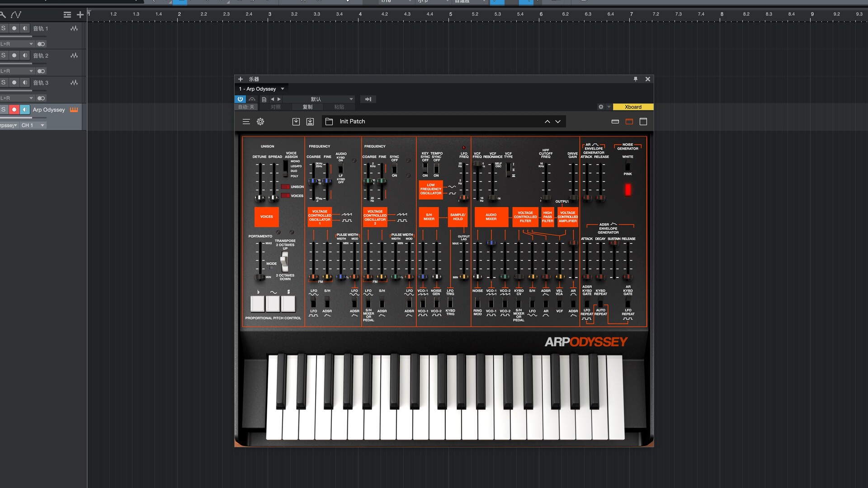Open the L+R input dropdown on 音轨 2
The image size is (868, 488).
tap(17, 71)
